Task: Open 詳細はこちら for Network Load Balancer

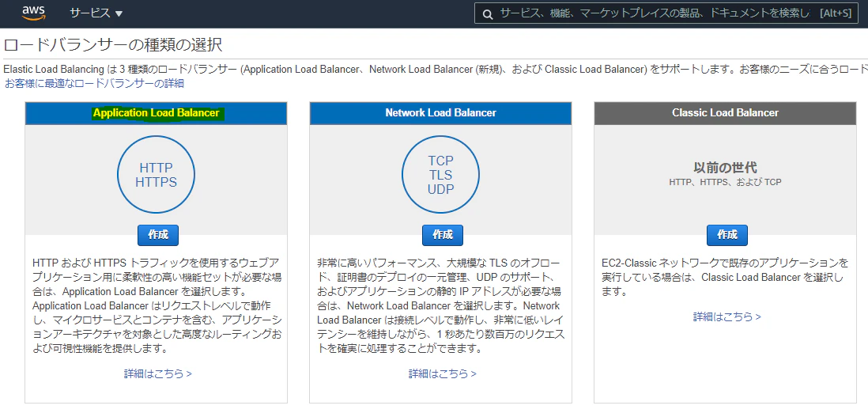Action: 443,373
